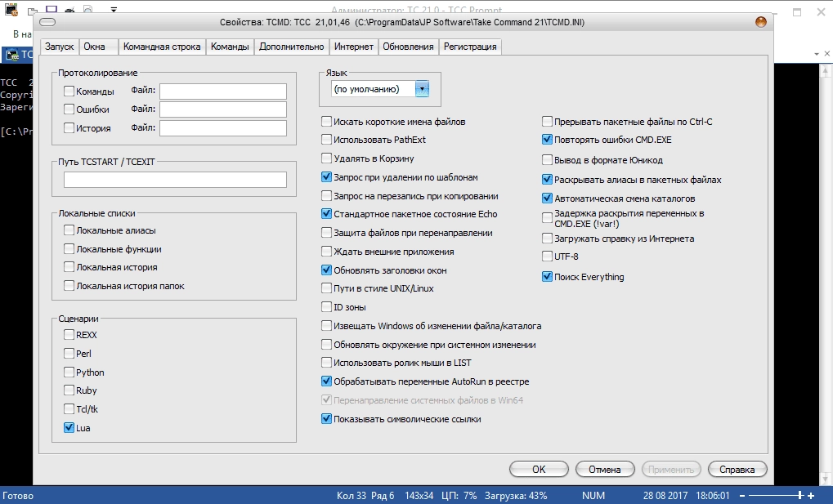The height and width of the screenshot is (504, 833).
Task: Tick the Локальные функции checkbox
Action: pyautogui.click(x=69, y=248)
